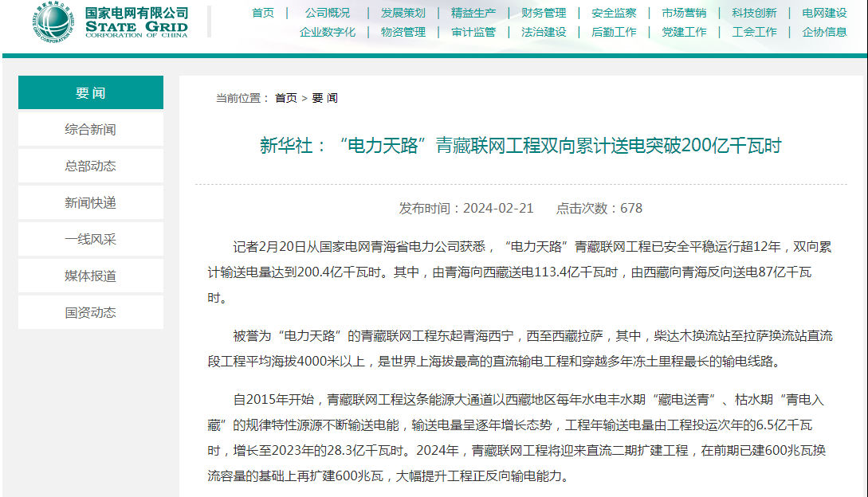Open 综合新闻 in the sidebar
Viewport: 868px width, 497px height.
click(91, 130)
